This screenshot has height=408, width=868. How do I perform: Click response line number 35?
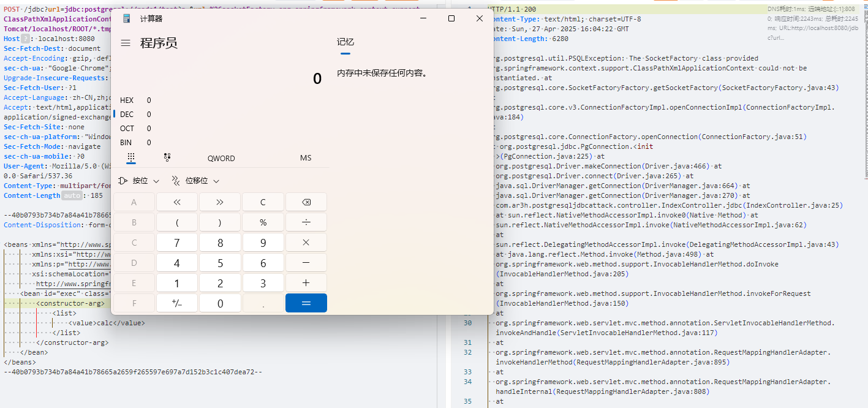tap(467, 401)
